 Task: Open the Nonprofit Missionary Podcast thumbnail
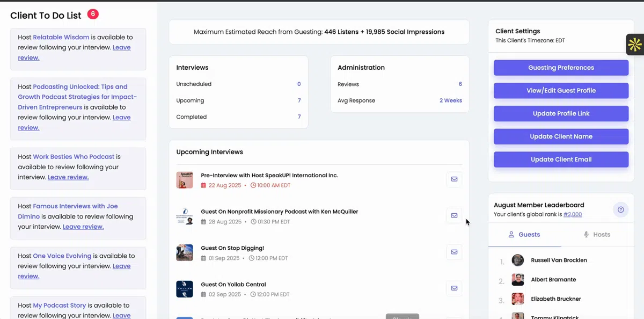(x=185, y=216)
